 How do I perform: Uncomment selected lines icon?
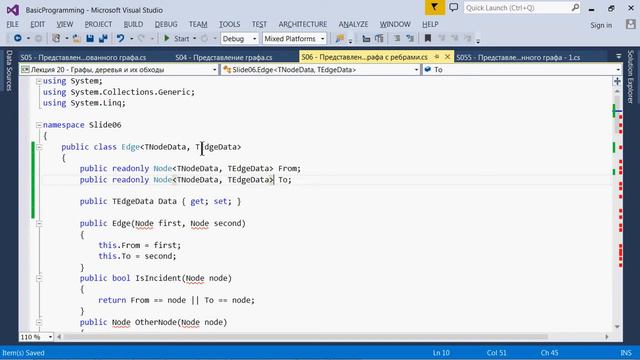click(410, 39)
